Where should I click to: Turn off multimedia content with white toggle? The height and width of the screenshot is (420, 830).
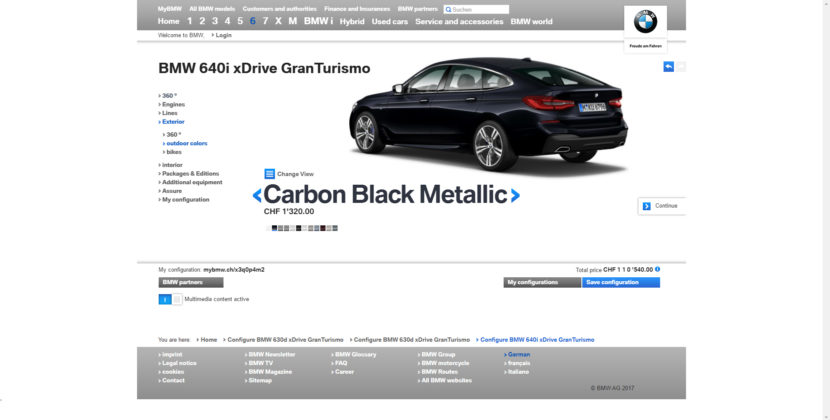(x=177, y=299)
